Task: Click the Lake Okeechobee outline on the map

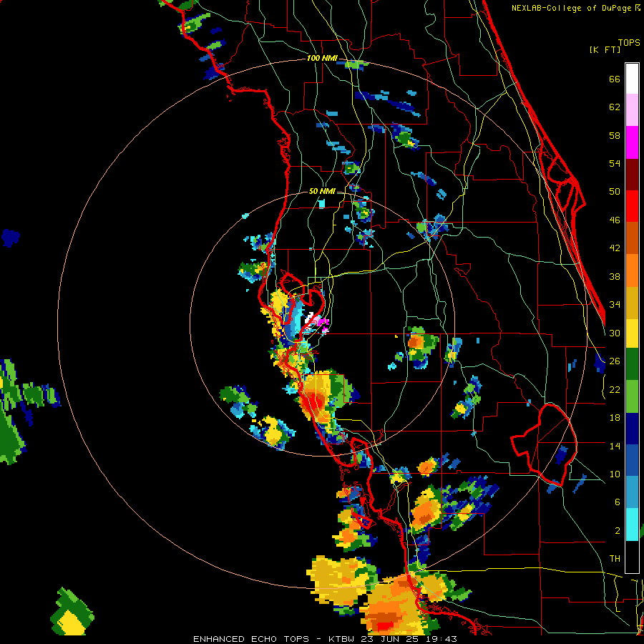Action: pos(545,445)
